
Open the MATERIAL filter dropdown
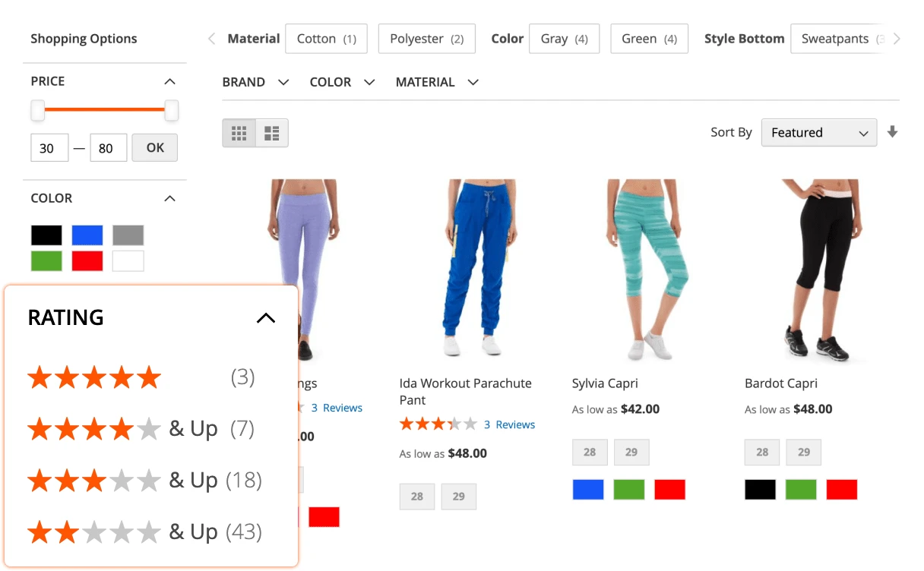[437, 81]
